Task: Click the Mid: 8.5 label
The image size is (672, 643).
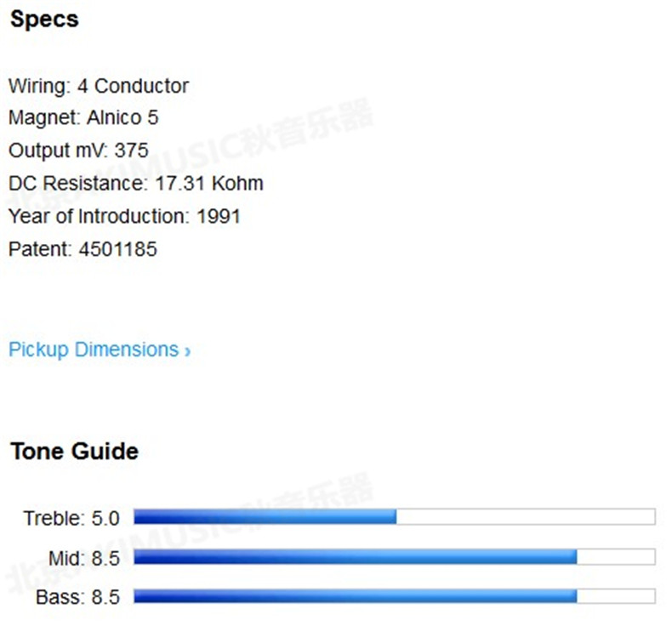Action: tap(84, 558)
